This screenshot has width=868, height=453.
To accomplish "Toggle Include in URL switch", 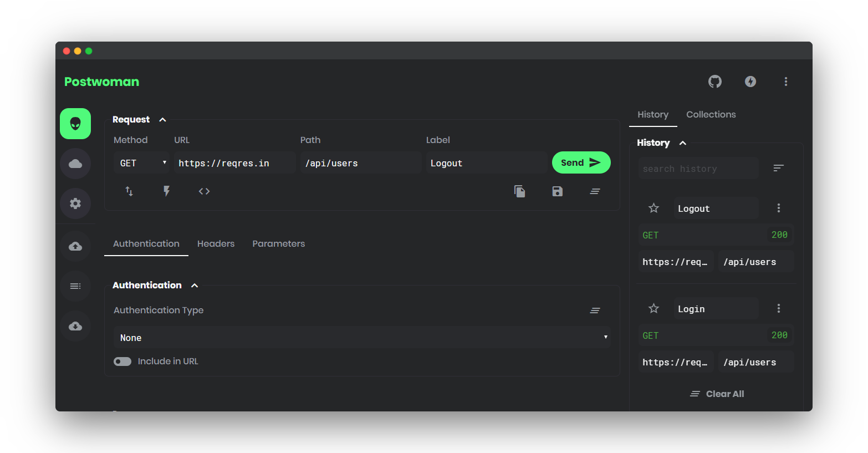I will (122, 361).
